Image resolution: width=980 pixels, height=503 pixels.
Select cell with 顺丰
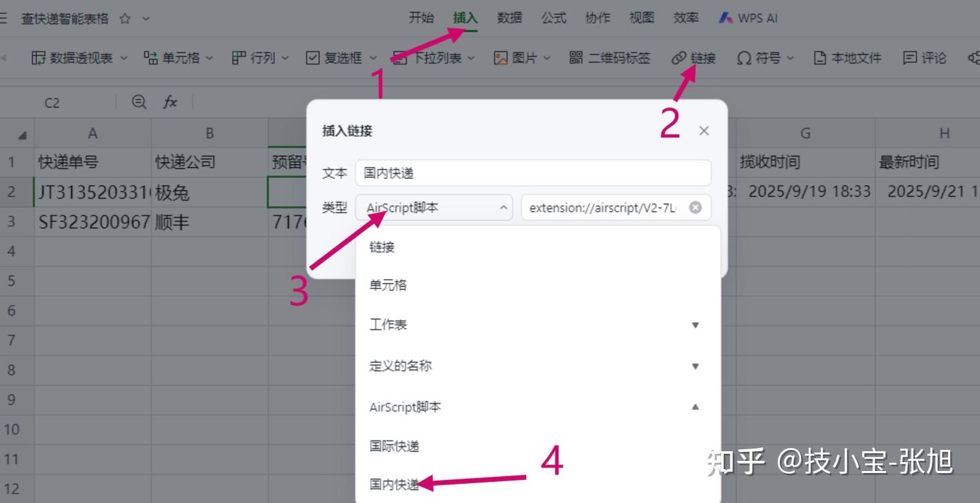click(210, 222)
